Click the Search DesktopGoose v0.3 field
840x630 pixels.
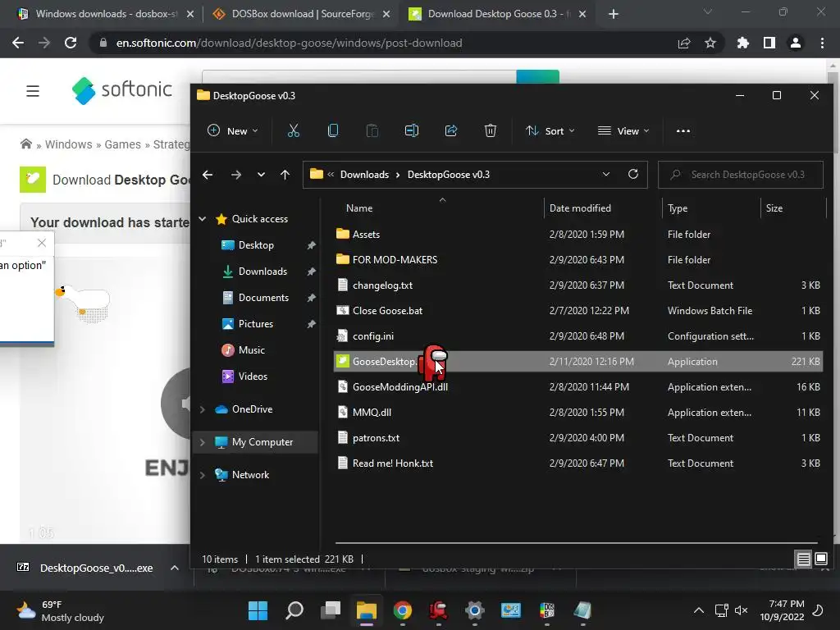tap(741, 175)
